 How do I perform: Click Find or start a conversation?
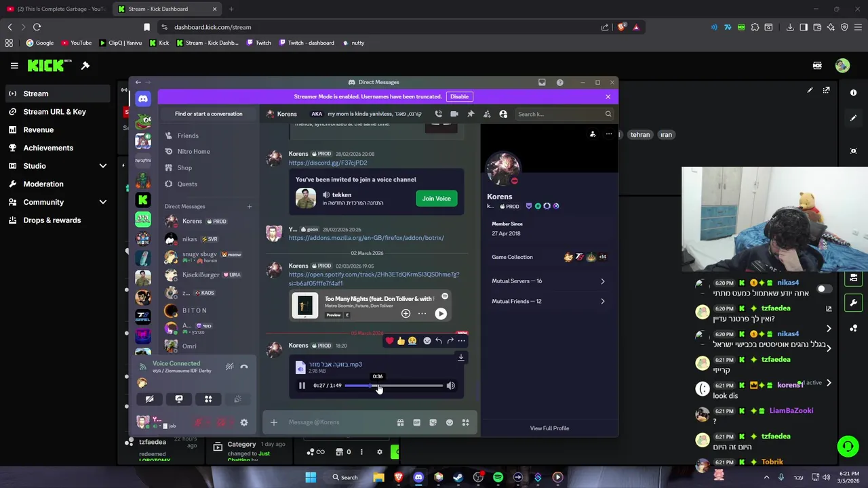pos(208,114)
